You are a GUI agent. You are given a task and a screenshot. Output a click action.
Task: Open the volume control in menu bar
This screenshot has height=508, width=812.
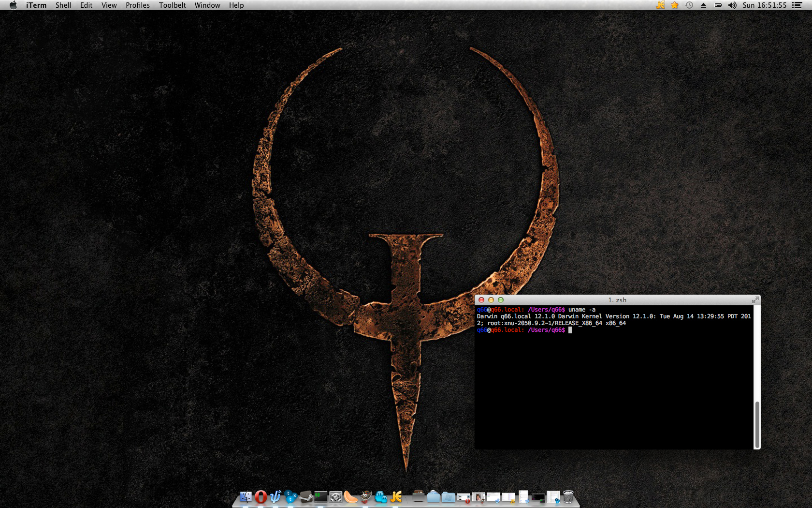732,5
